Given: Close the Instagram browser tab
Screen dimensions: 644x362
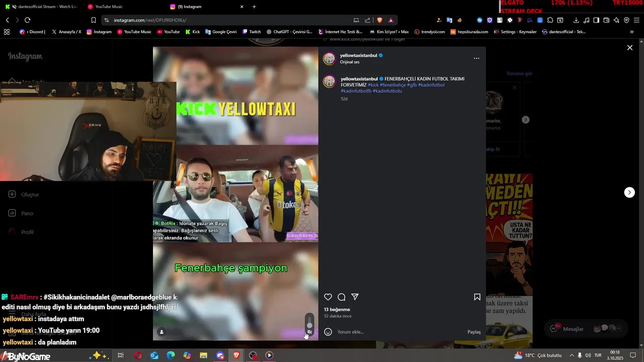Looking at the screenshot, I should 242,7.
